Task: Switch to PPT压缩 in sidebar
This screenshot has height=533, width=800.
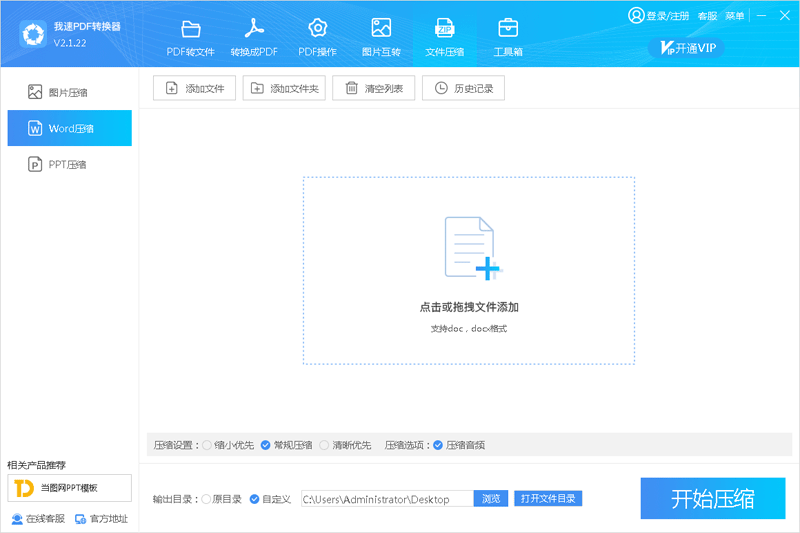Action: [x=68, y=164]
